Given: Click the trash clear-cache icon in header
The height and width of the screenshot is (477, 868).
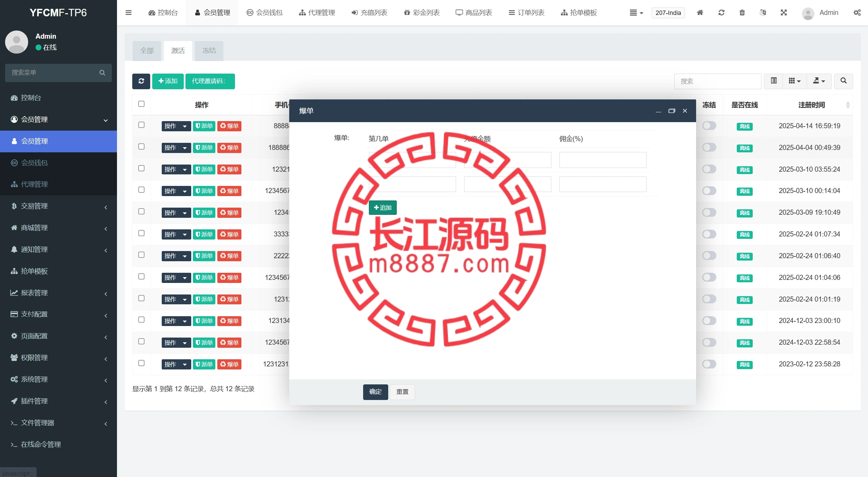Looking at the screenshot, I should click(x=742, y=13).
